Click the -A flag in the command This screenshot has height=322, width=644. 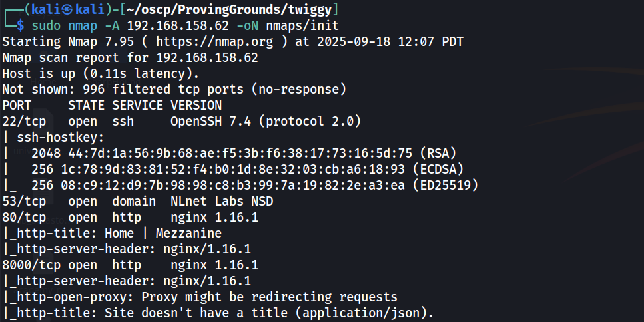click(112, 26)
